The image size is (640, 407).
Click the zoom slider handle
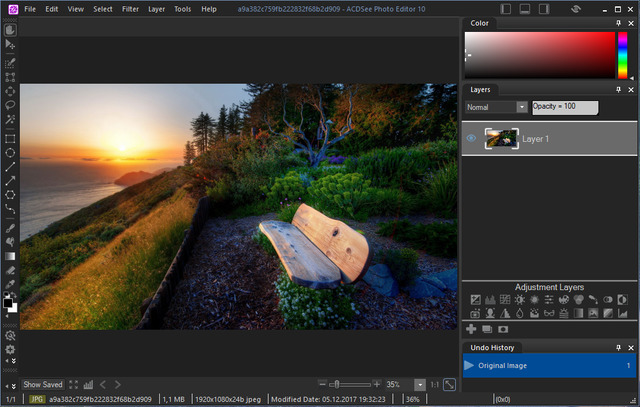337,384
